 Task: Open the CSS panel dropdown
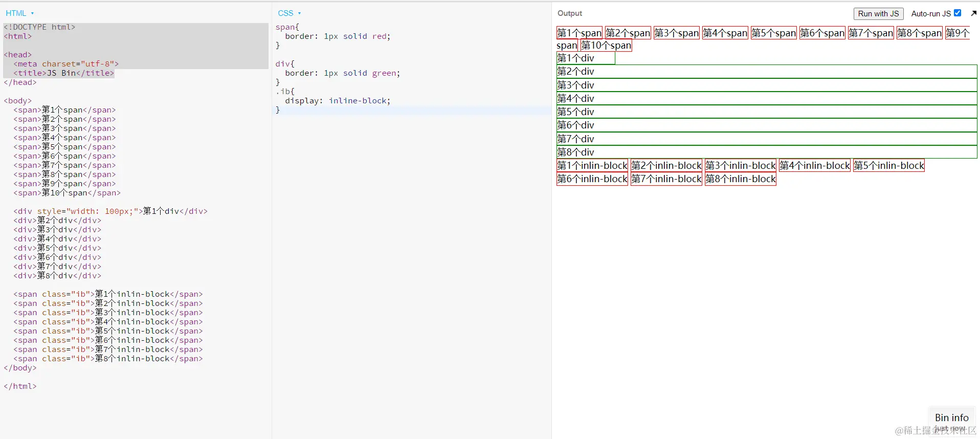(x=289, y=13)
